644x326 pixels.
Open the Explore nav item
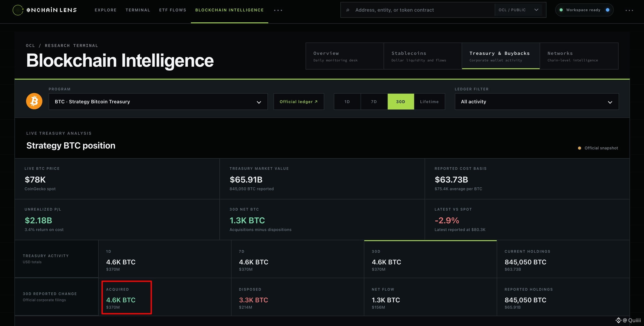(105, 10)
